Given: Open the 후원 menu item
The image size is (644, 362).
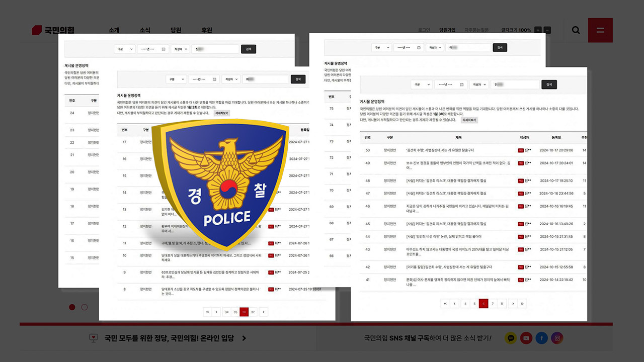Looking at the screenshot, I should coord(205,30).
